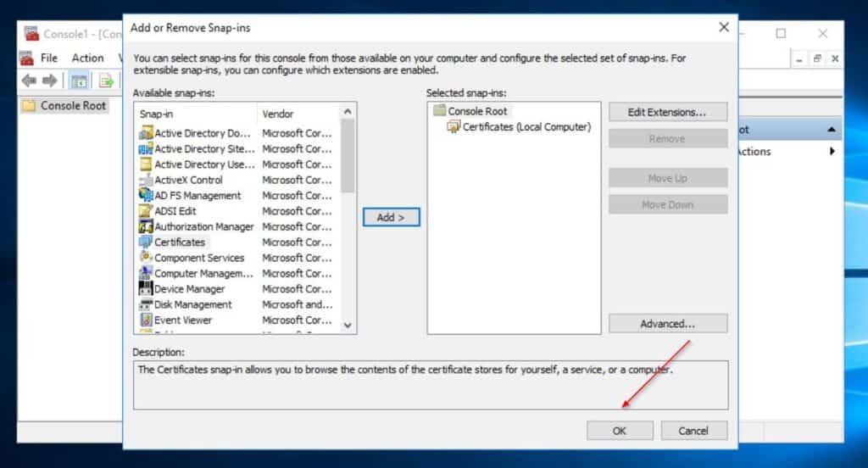The image size is (868, 468).
Task: Click the scroll down arrow of snap-in list
Action: point(348,325)
